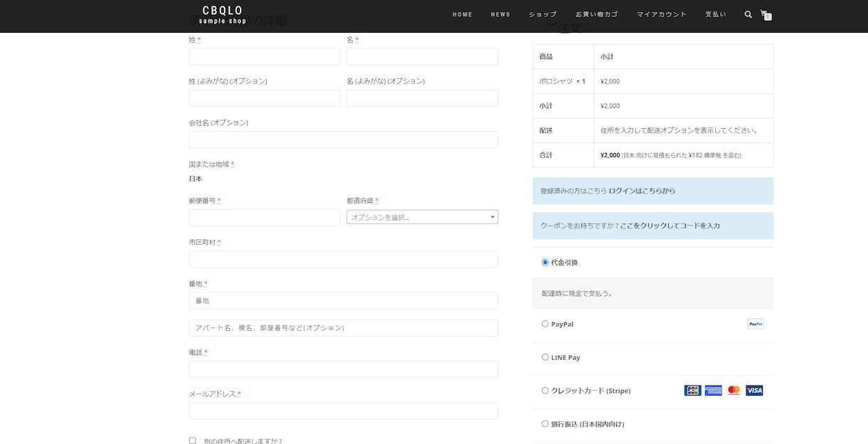This screenshot has width=868, height=444.
Task: Click the VISA card logo
Action: point(754,391)
